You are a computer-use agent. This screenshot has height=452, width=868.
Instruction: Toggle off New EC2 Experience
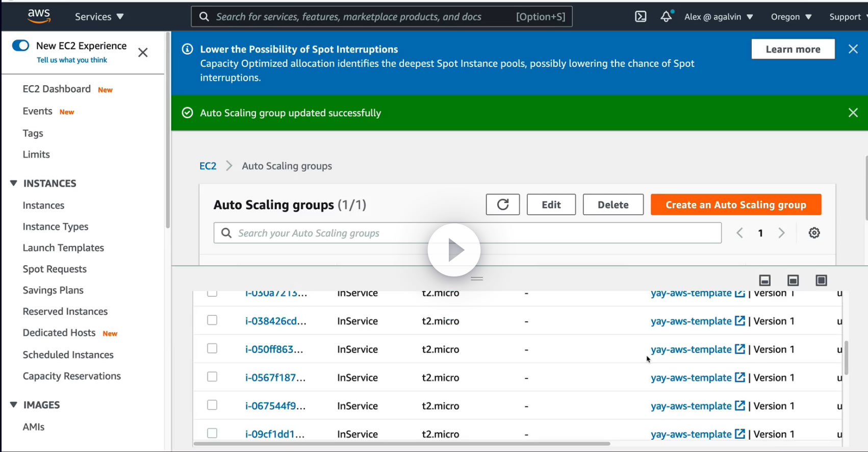(21, 45)
